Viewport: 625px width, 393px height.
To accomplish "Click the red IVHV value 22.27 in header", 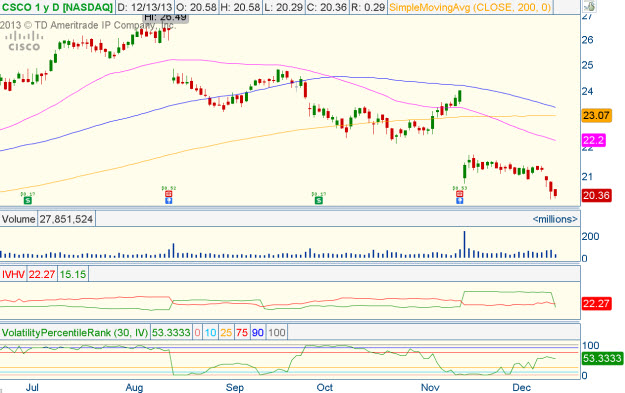I will click(x=42, y=274).
